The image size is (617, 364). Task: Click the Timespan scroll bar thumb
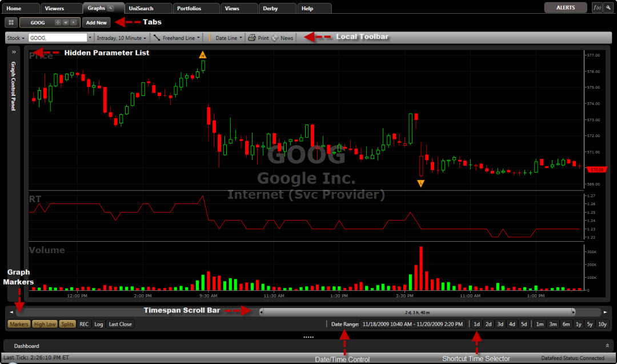(x=418, y=312)
